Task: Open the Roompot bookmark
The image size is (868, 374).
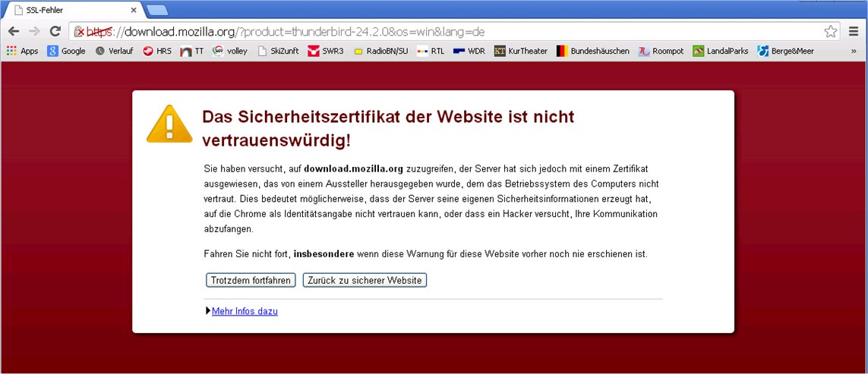Action: click(661, 51)
